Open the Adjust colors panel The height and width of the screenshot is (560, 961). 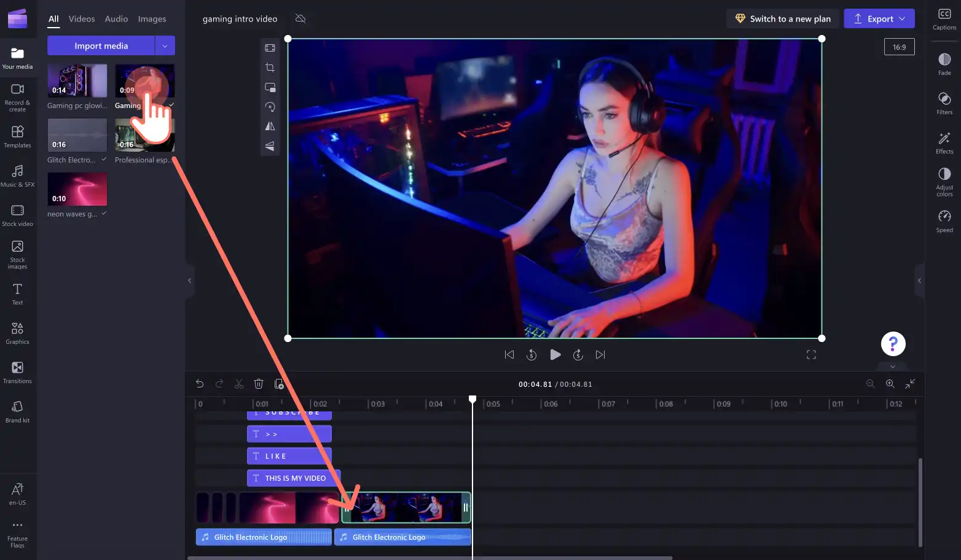tap(944, 181)
